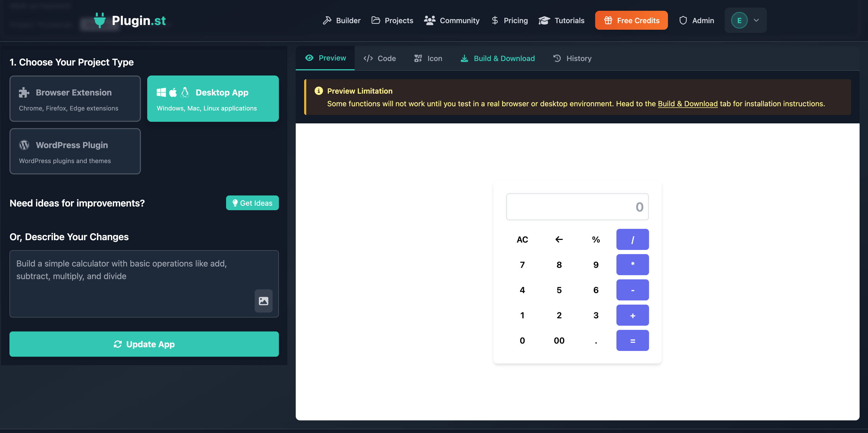Click the Community people icon
Image resolution: width=868 pixels, height=433 pixels.
click(x=430, y=20)
